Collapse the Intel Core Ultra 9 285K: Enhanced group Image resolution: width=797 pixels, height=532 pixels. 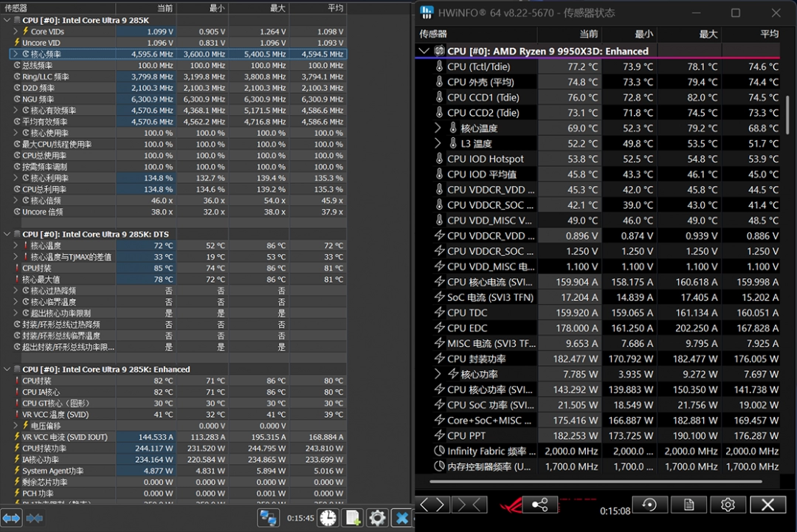(x=7, y=370)
